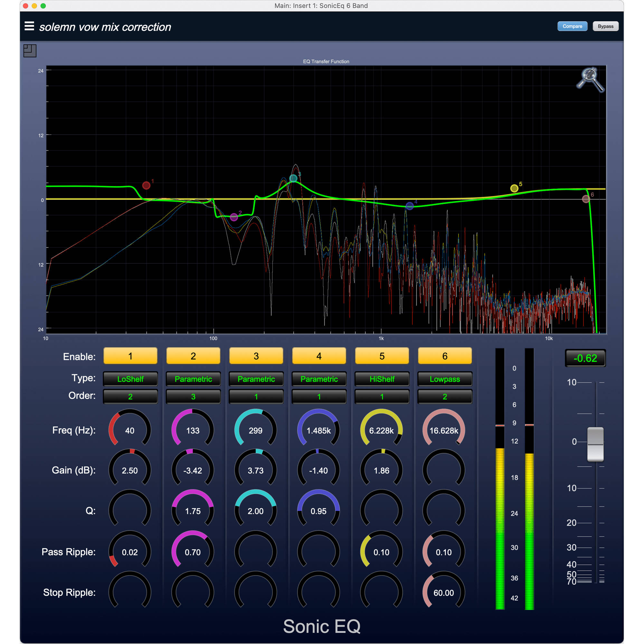
Task: Open the HiShelf type dropdown
Action: [x=382, y=379]
